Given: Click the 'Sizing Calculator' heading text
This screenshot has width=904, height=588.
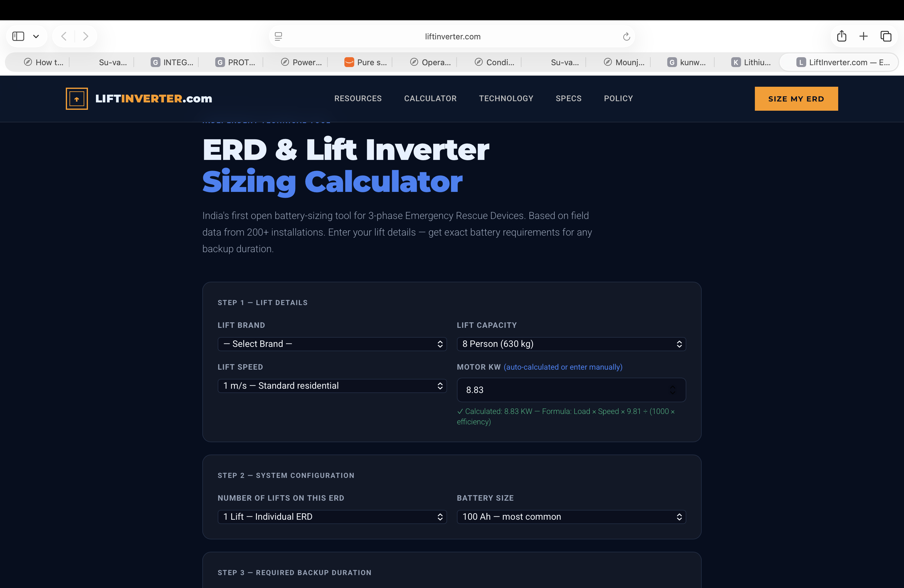Looking at the screenshot, I should [332, 182].
